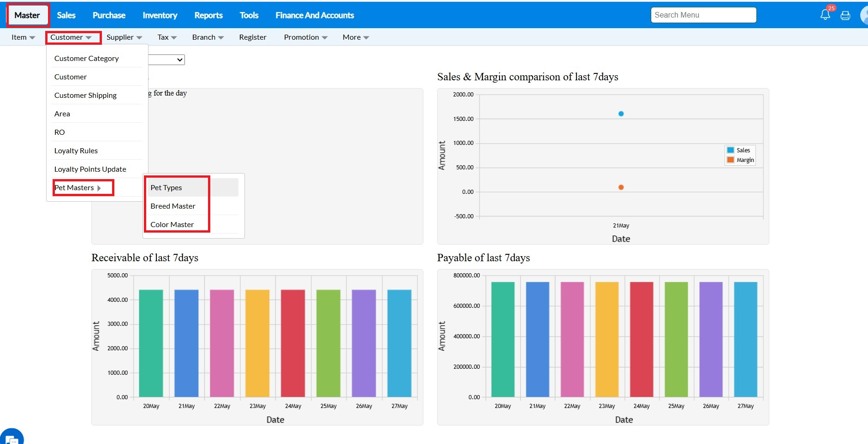868x444 pixels.
Task: Expand the Item dropdown menu
Action: pyautogui.click(x=23, y=37)
